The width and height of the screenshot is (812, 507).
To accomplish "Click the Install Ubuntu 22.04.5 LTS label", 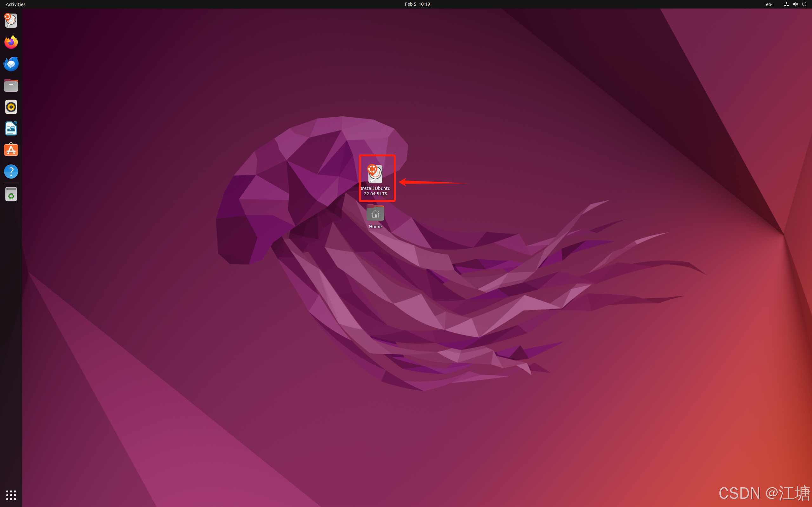I will tap(375, 191).
